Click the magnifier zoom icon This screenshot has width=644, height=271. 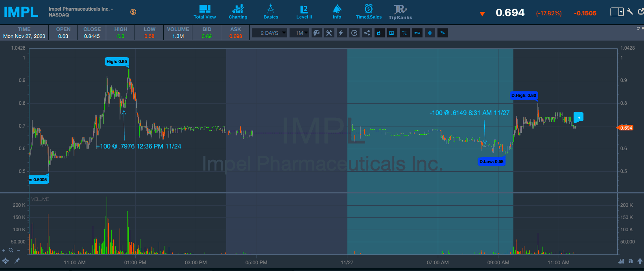11,250
